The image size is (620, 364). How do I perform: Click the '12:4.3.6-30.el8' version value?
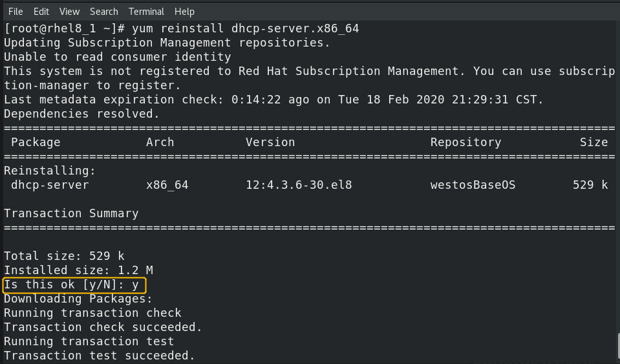tap(299, 185)
